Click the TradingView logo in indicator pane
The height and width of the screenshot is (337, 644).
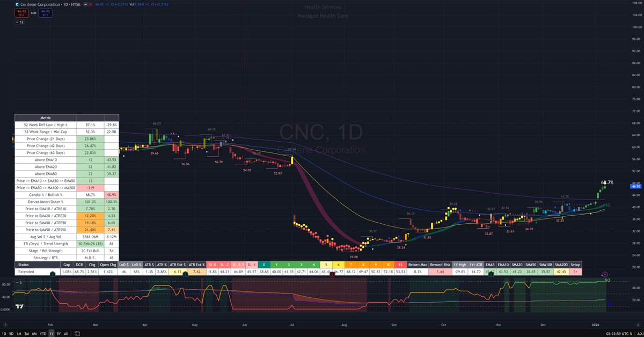click(20, 307)
